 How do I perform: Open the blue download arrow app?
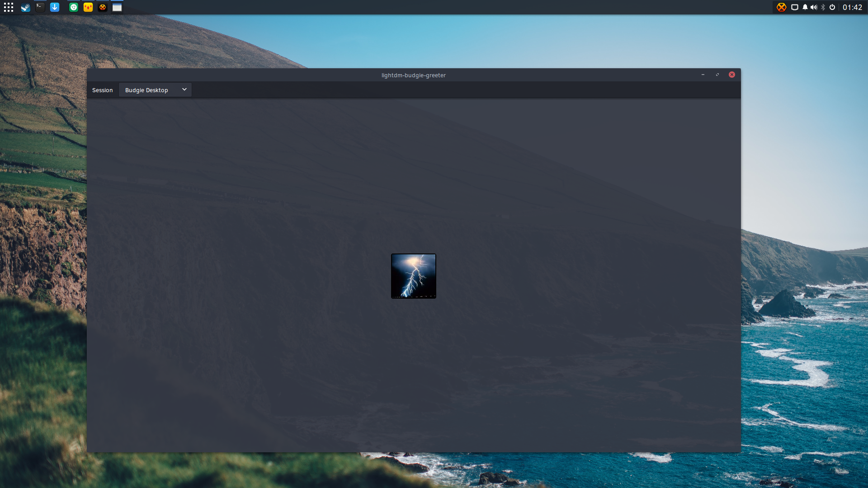click(x=55, y=7)
